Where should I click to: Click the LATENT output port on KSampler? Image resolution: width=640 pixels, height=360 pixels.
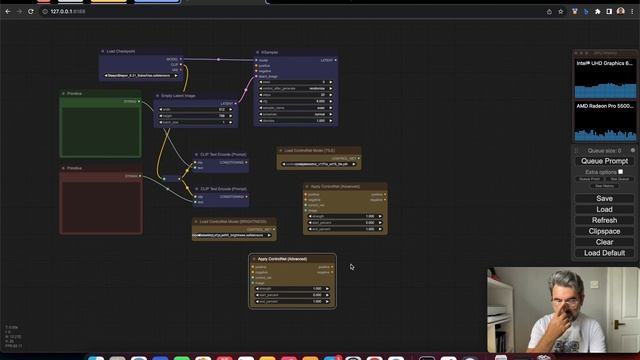coord(336,60)
